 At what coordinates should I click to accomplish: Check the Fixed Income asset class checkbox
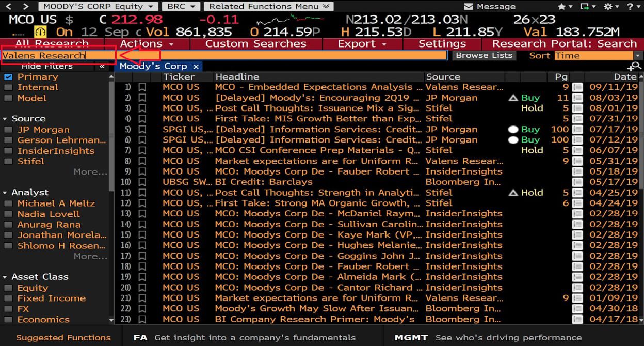click(8, 298)
